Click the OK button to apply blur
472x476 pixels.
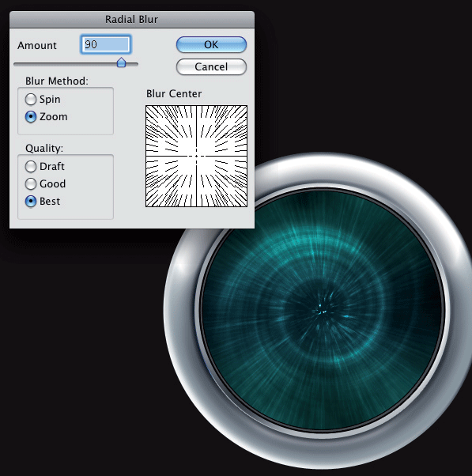click(211, 44)
